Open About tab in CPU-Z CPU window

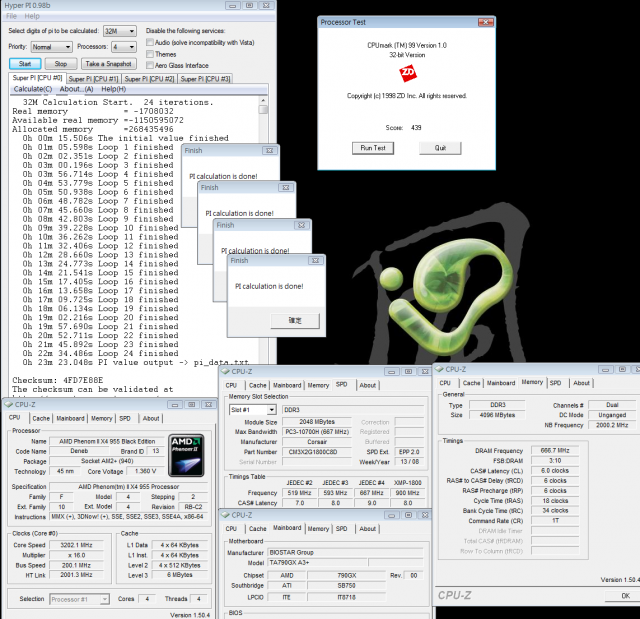151,418
